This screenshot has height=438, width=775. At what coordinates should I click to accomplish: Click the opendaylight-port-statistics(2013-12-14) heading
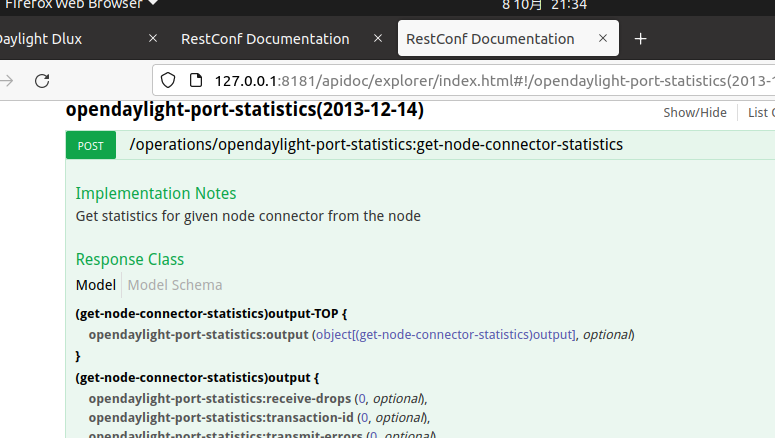click(245, 110)
